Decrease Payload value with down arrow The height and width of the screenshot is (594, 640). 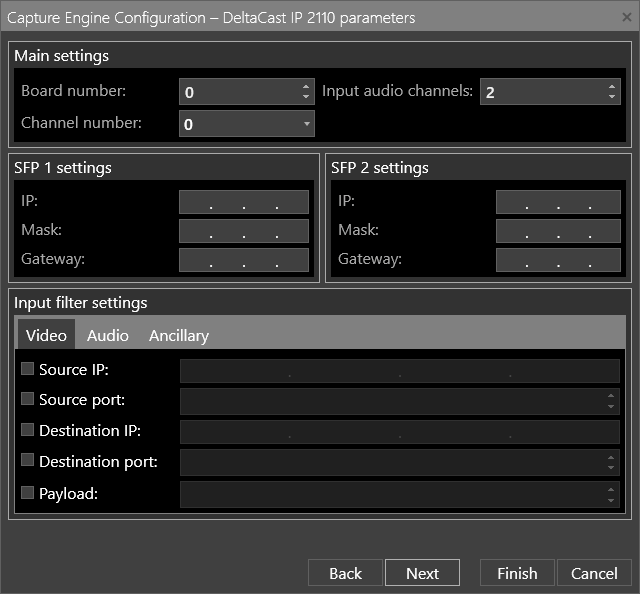tap(611, 500)
